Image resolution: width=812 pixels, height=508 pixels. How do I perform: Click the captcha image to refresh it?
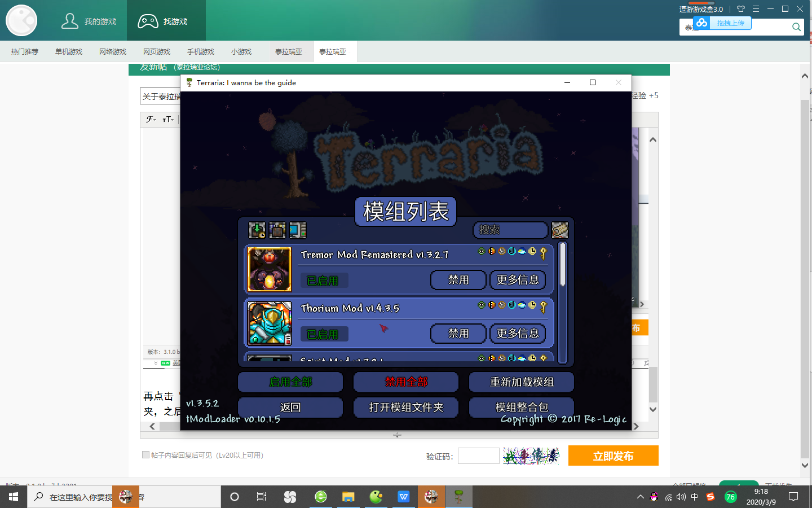[531, 456]
